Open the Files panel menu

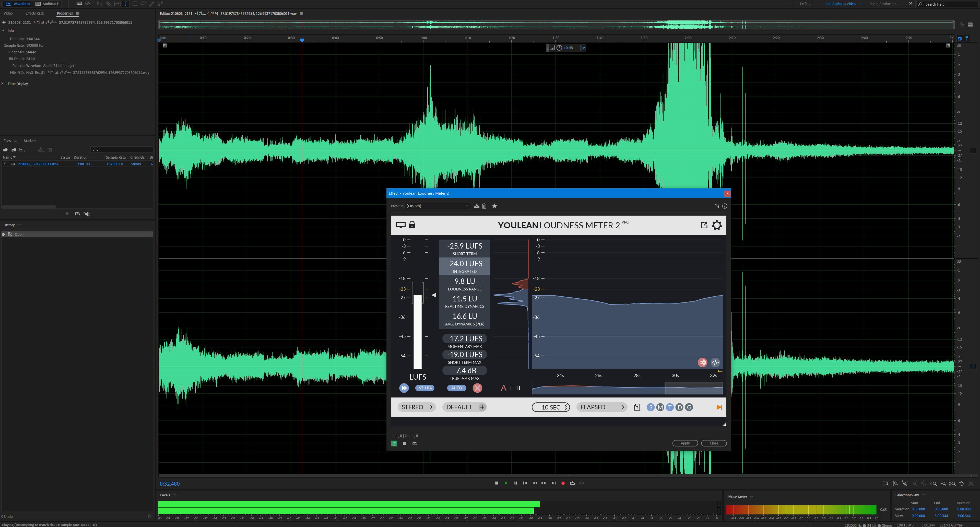point(16,141)
